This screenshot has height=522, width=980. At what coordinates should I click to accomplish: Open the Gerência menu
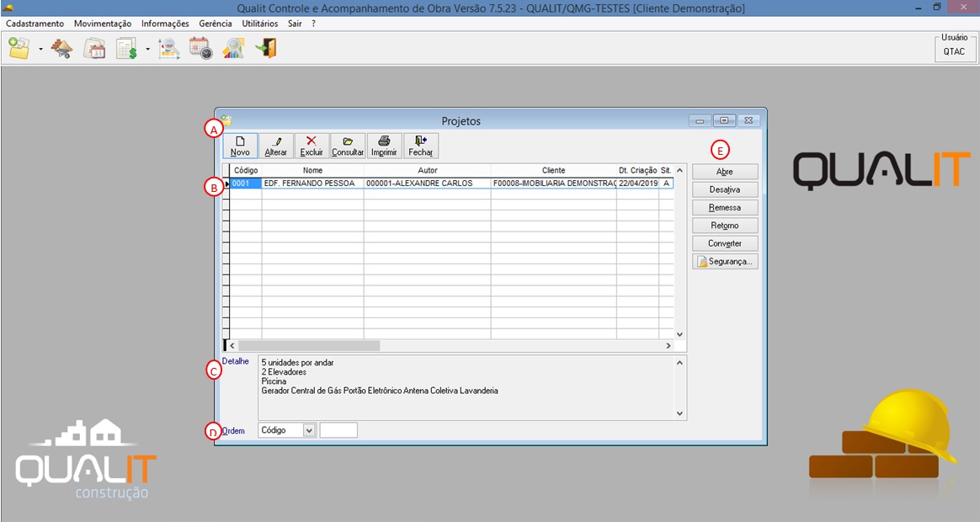pyautogui.click(x=216, y=23)
